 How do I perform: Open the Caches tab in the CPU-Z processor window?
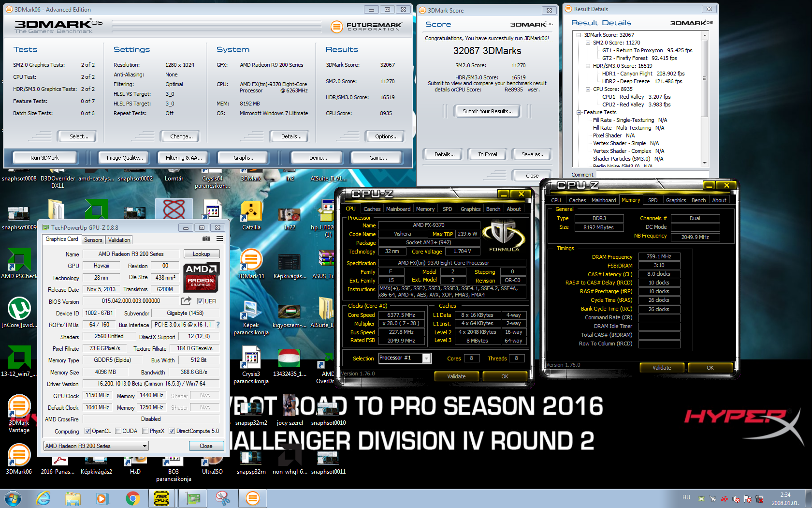[x=372, y=209]
